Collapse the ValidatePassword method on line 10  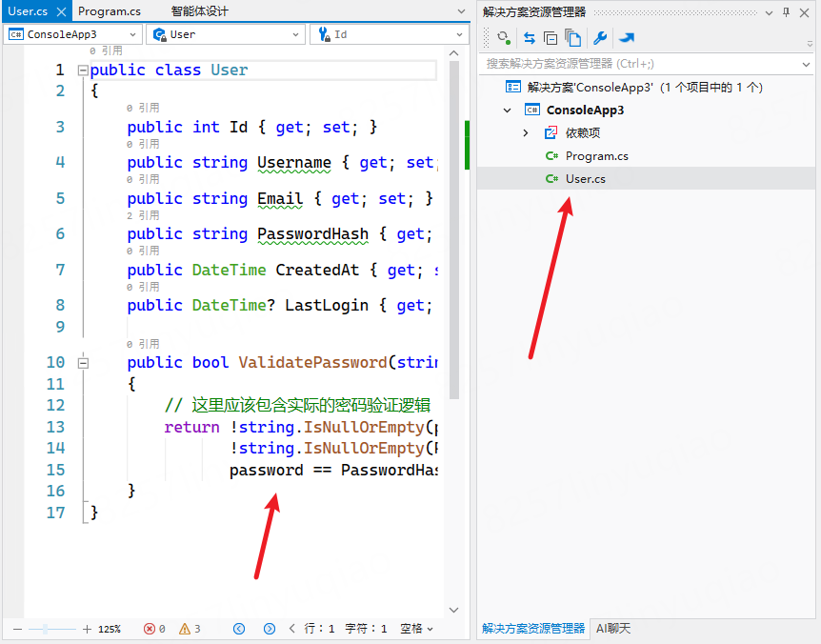pyautogui.click(x=83, y=362)
